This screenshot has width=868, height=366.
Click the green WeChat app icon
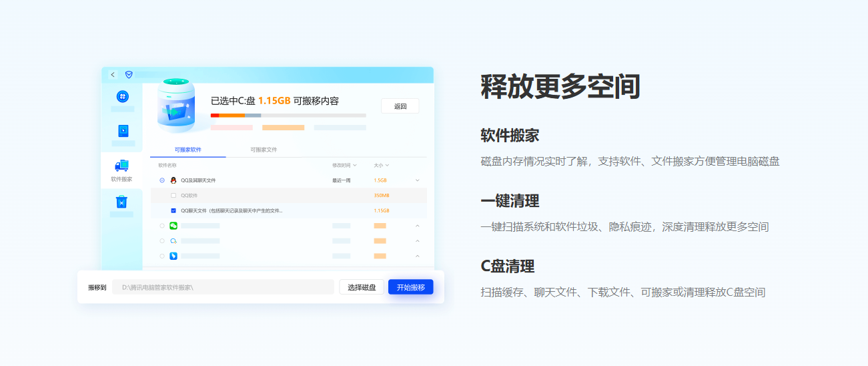173,226
